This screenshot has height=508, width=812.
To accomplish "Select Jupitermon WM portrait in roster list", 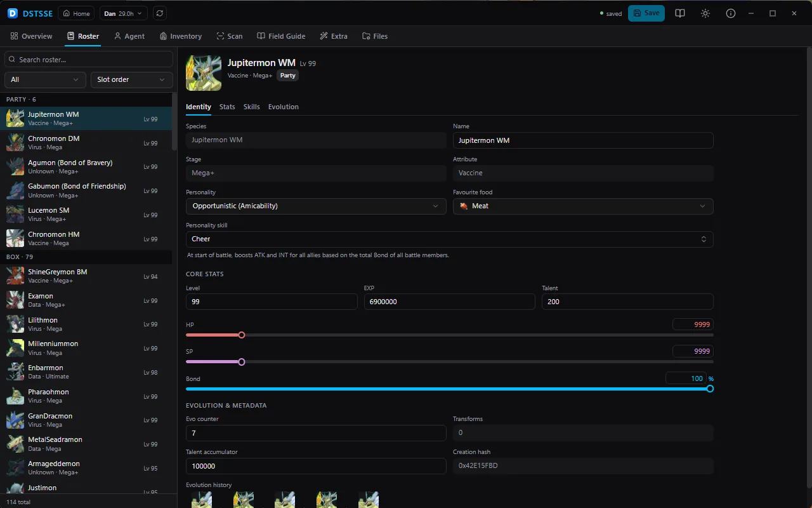I will (x=15, y=119).
